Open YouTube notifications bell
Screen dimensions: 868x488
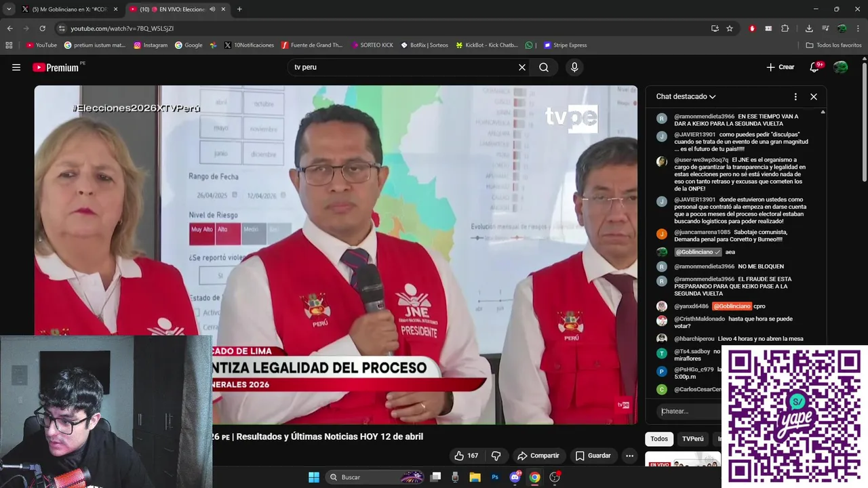[x=815, y=67]
